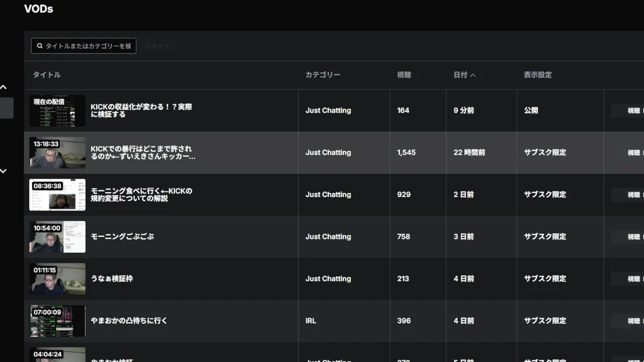Open VOD titled うなぁ検証枠
This screenshot has height=362, width=644.
(x=112, y=279)
